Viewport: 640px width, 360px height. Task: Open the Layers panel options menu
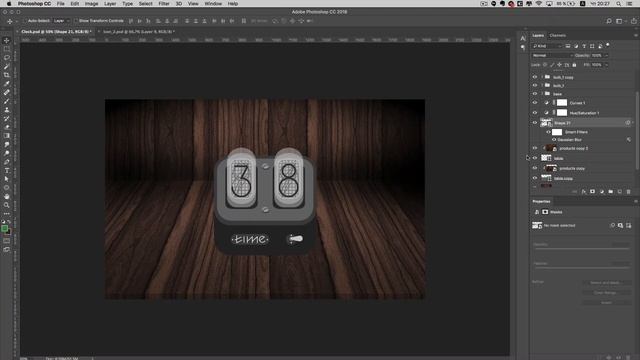[636, 36]
